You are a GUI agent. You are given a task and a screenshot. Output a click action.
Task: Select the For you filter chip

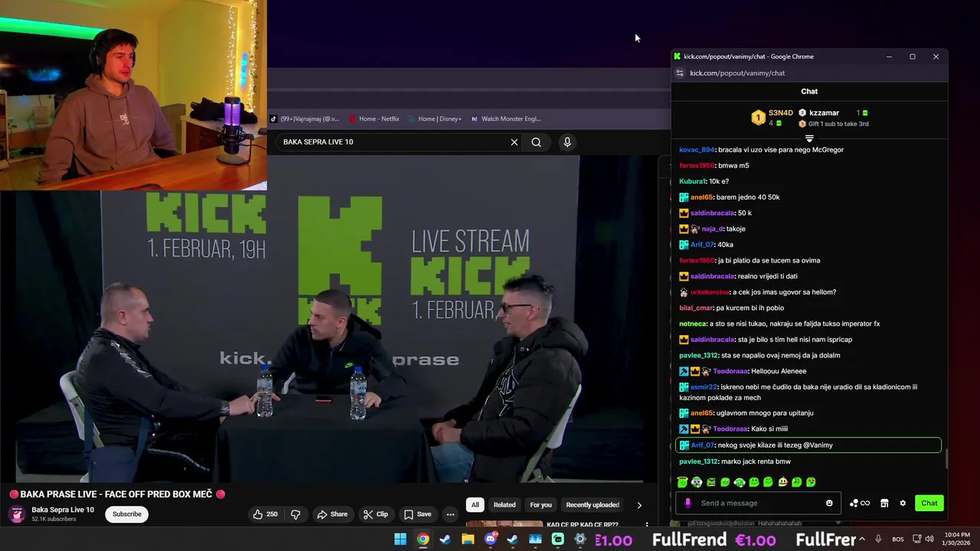pyautogui.click(x=541, y=505)
